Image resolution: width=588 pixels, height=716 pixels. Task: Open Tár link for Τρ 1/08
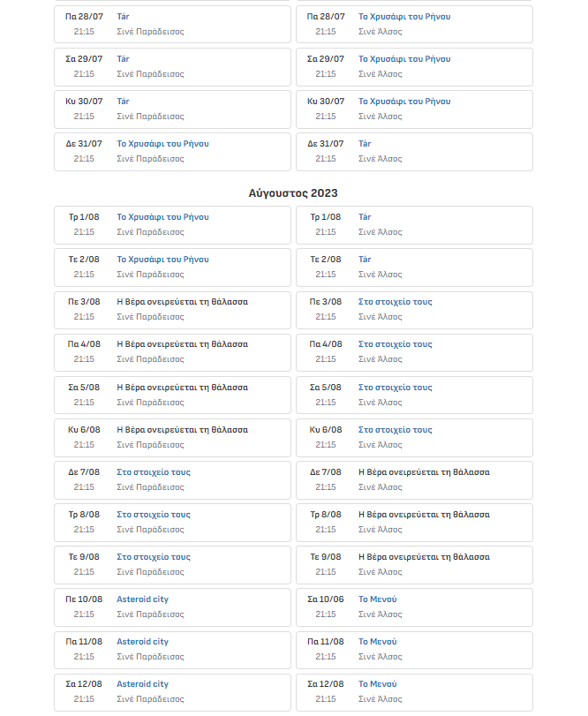pyautogui.click(x=365, y=217)
